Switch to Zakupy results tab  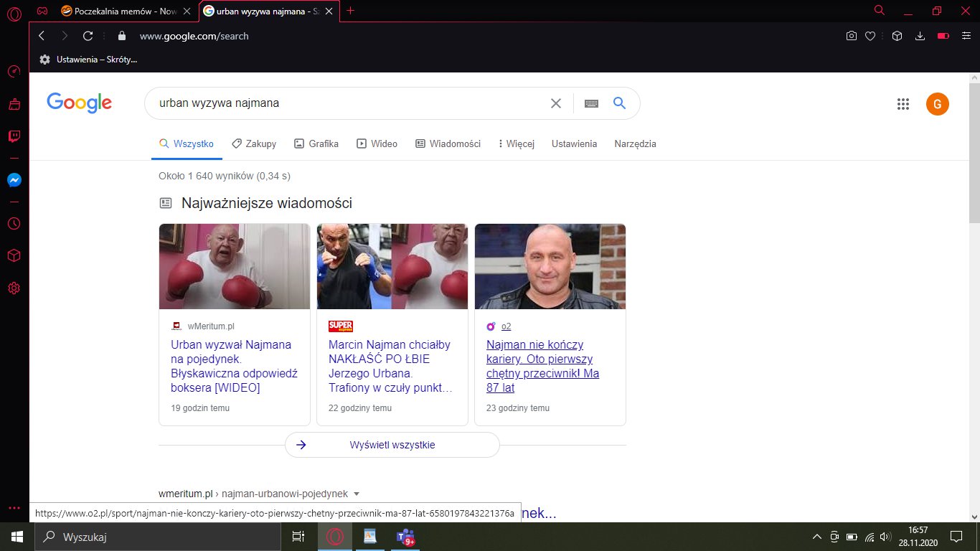pyautogui.click(x=254, y=143)
